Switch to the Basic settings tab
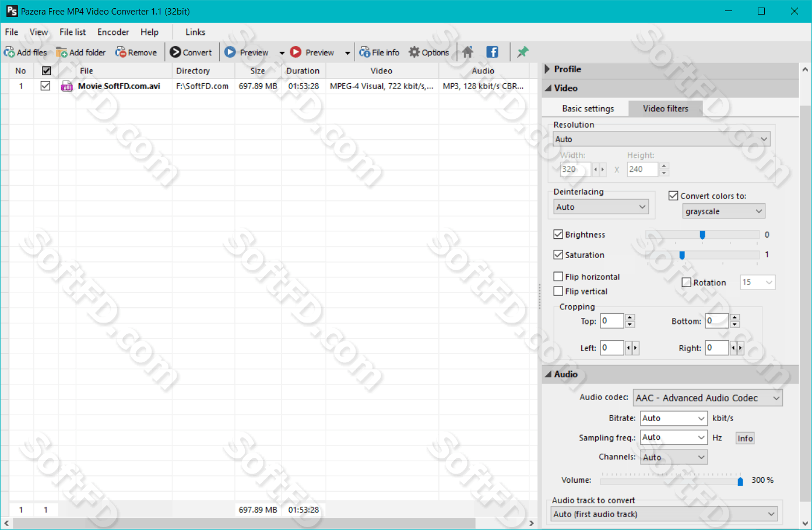This screenshot has width=812, height=530. tap(588, 108)
